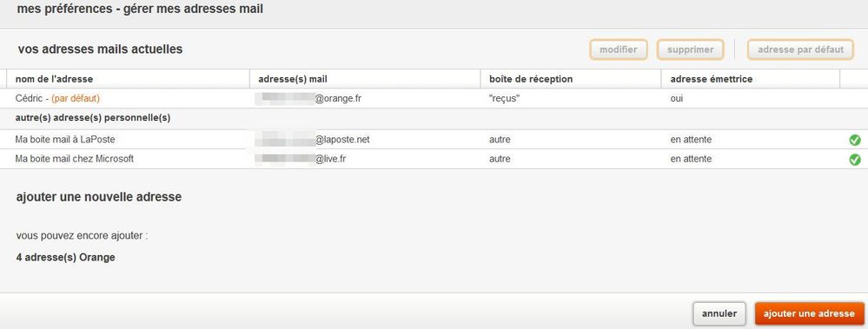Image resolution: width=868 pixels, height=329 pixels.
Task: Click "vous pouvez encore ajouter :" text
Action: 83,236
